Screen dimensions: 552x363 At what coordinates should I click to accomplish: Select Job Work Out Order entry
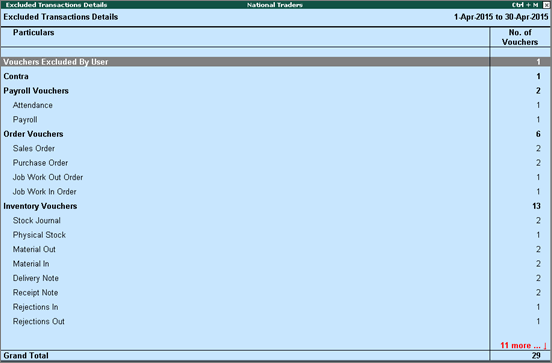click(276, 177)
